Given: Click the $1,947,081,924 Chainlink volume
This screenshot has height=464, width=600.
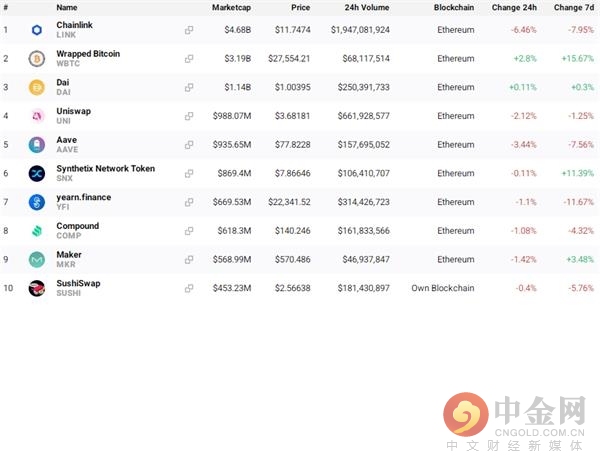Looking at the screenshot, I should [360, 30].
